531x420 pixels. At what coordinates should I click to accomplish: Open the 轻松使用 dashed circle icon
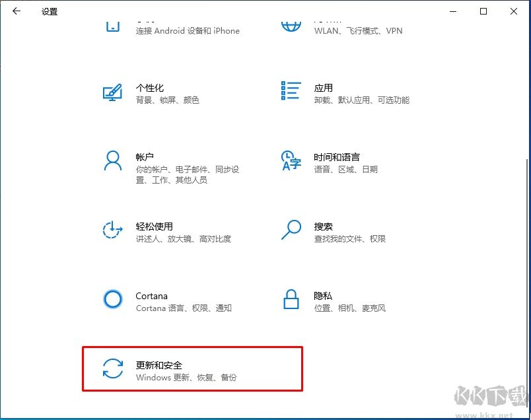click(112, 230)
